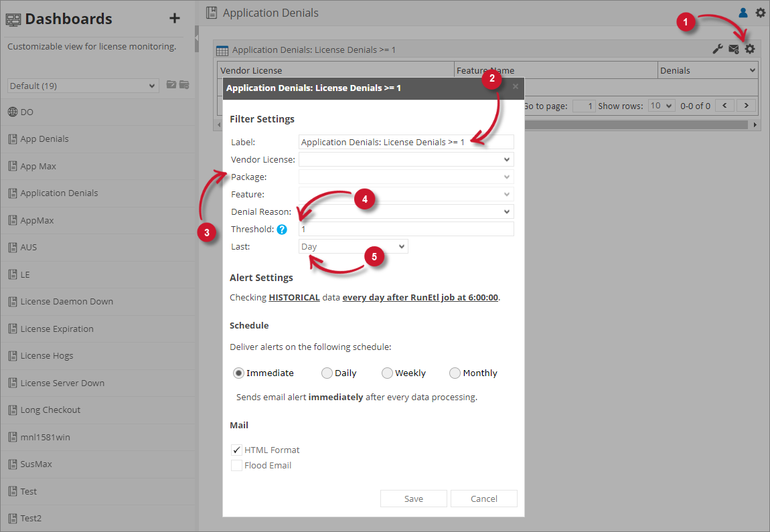The image size is (770, 532).
Task: Go to the previous table page
Action: pyautogui.click(x=725, y=106)
